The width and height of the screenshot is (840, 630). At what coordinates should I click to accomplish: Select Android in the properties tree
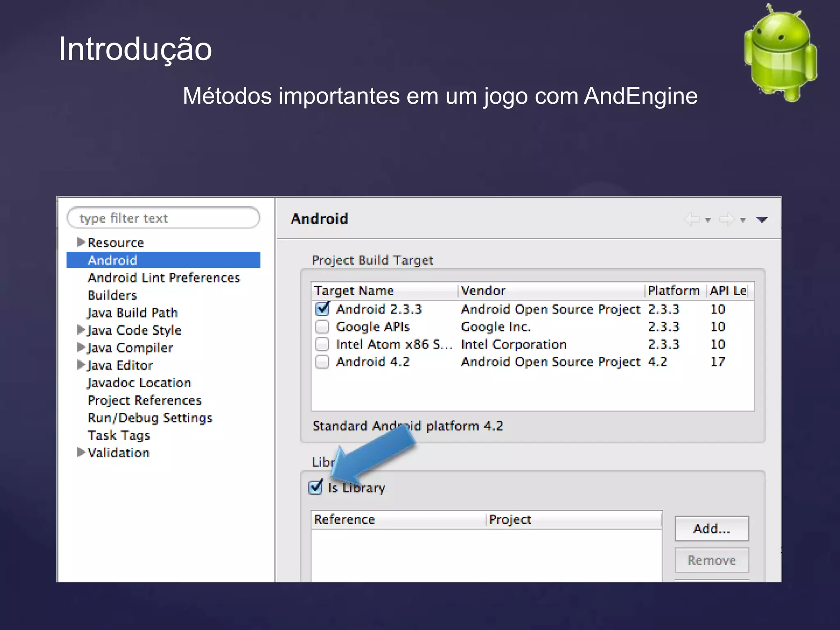[x=163, y=260]
